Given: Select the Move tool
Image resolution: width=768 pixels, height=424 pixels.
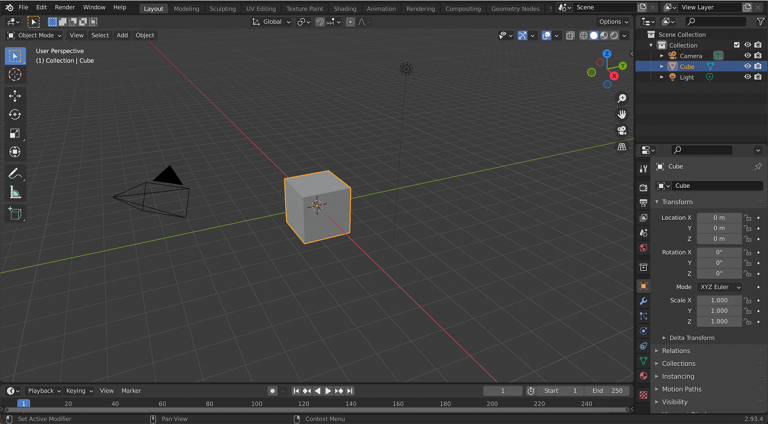Looking at the screenshot, I should [x=15, y=96].
